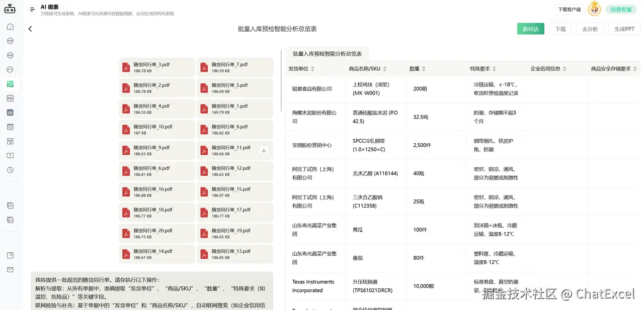Open the table grid icon in the sidebar
644x310 pixels.
tap(10, 127)
